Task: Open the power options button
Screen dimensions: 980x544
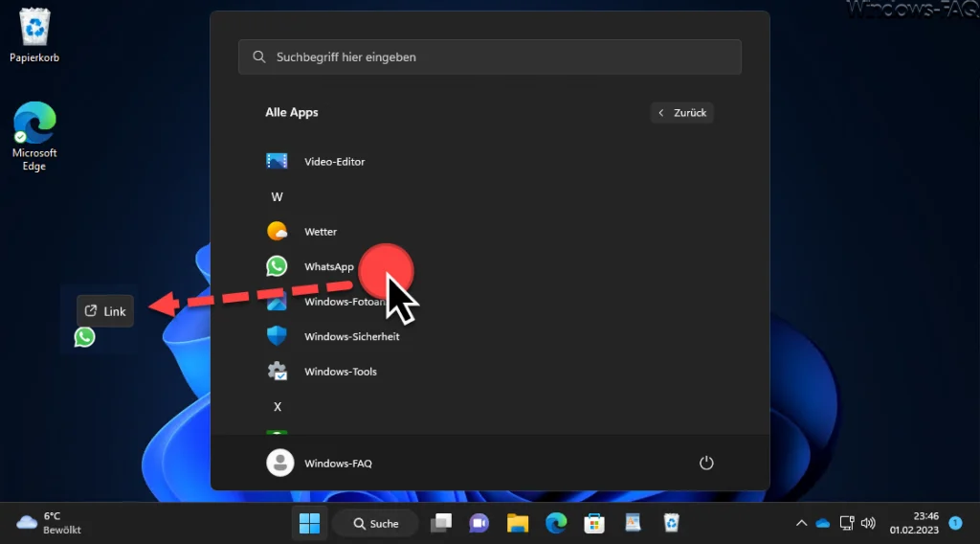Action: pos(706,463)
